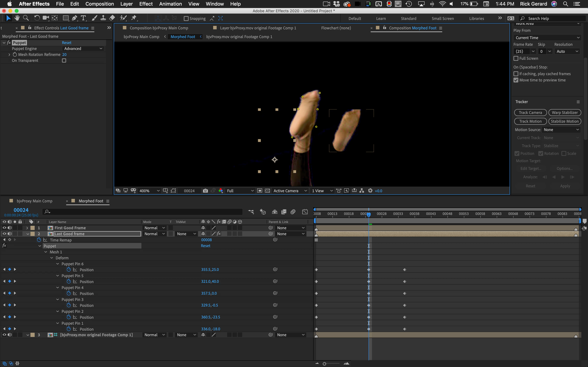Collapse the Puppet Pin 6 group
The image size is (588, 367).
58,264
